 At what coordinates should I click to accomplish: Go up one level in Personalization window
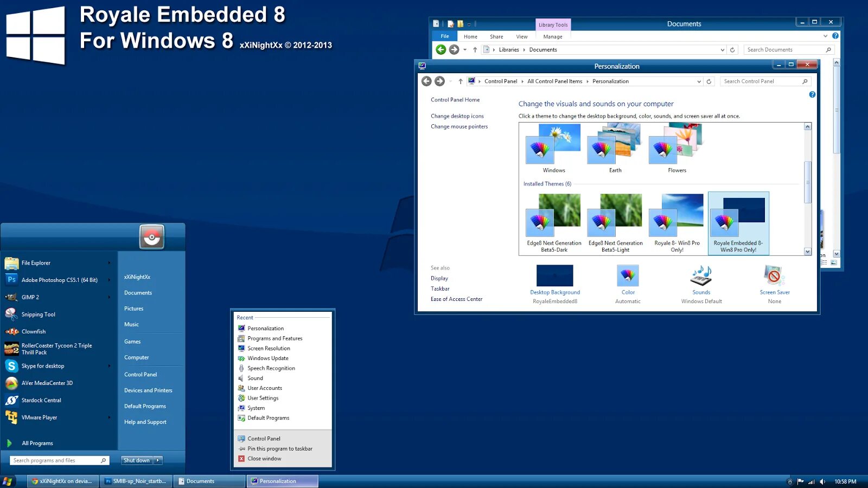461,81
